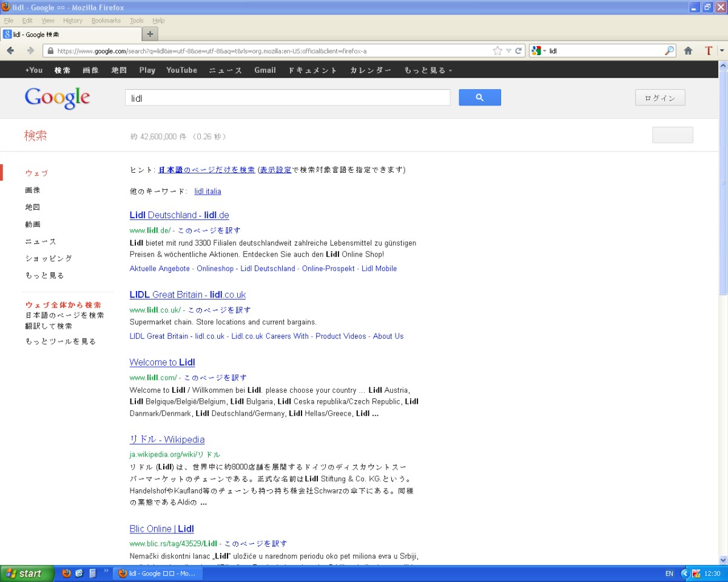This screenshot has height=582, width=728.
Task: Launch Firefox from quick launch bar
Action: (66, 573)
